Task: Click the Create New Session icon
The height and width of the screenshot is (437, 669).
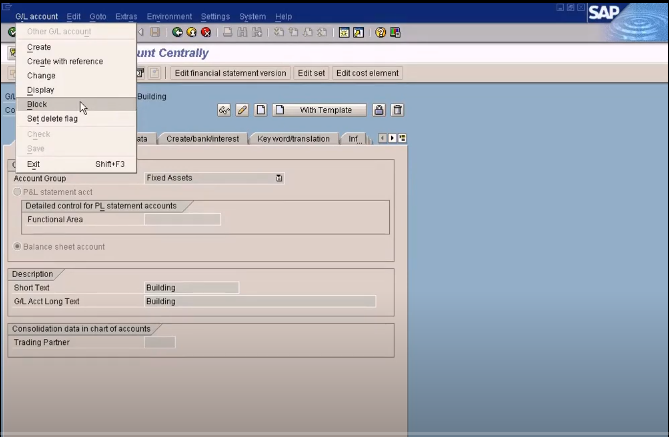Action: [x=344, y=32]
